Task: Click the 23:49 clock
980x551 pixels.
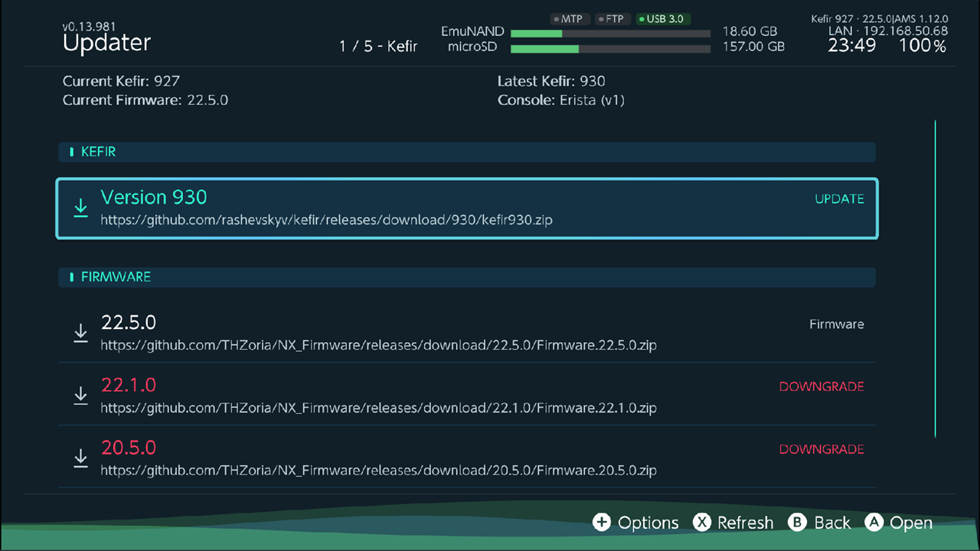Action: pos(851,46)
